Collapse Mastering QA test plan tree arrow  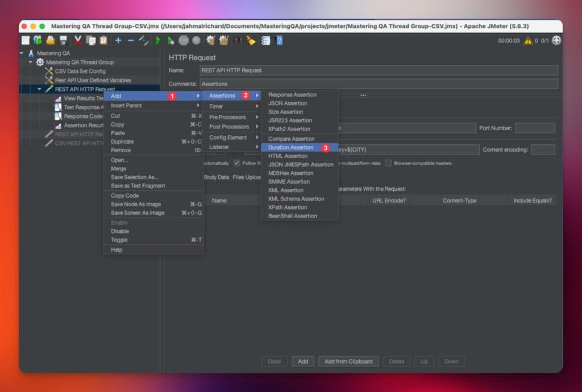tap(22, 53)
